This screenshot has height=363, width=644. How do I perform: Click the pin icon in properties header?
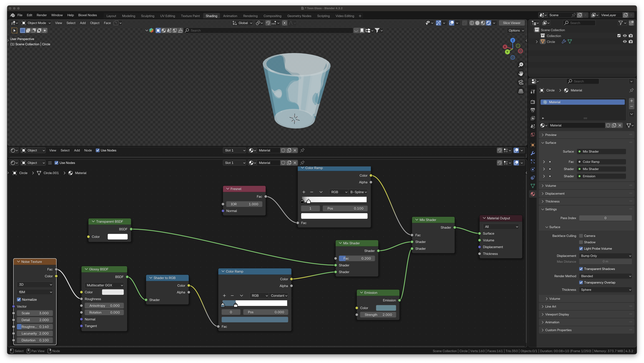tap(632, 90)
